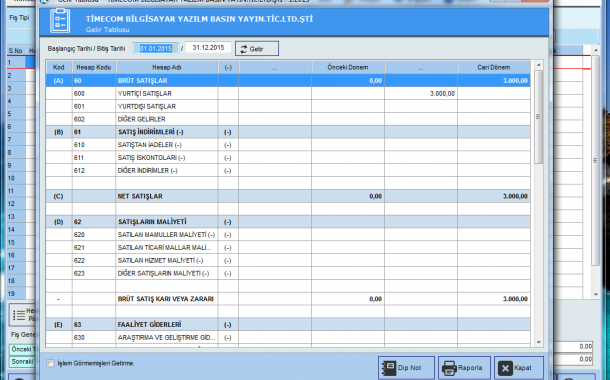The height and width of the screenshot is (380, 610).
Task: Click the list icon button behind dialog
Action: pos(19,315)
